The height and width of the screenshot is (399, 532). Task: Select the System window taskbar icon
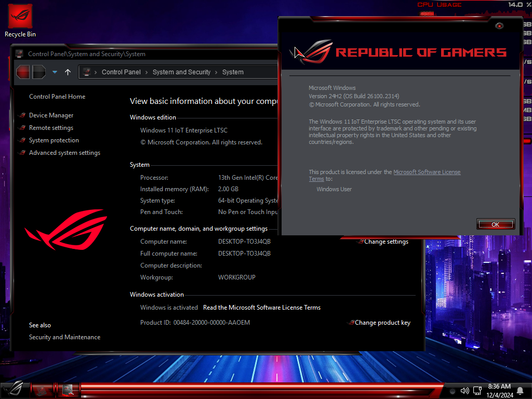click(x=68, y=390)
